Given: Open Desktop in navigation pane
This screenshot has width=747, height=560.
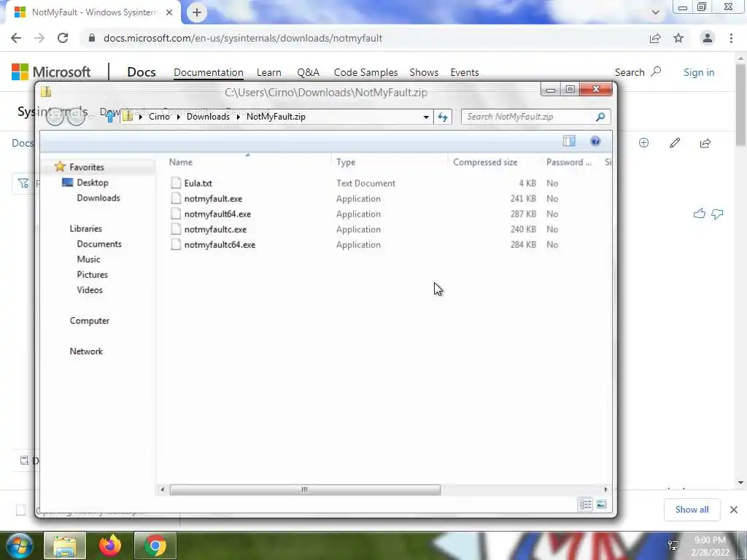Looking at the screenshot, I should tap(93, 182).
